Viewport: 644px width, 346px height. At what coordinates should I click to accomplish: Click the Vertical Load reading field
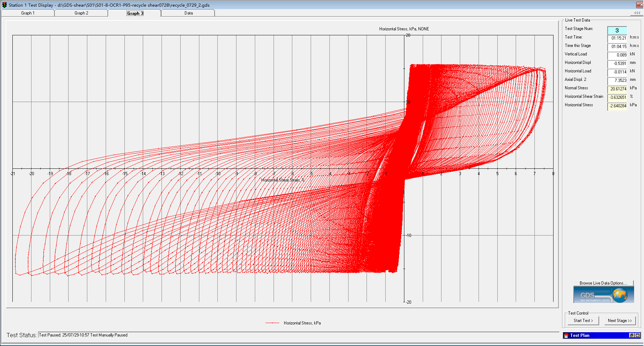(617, 55)
